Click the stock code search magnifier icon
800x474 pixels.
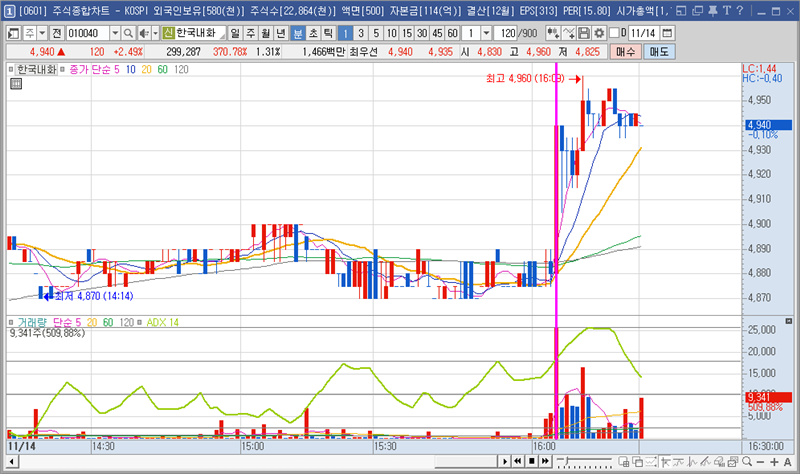coord(129,33)
